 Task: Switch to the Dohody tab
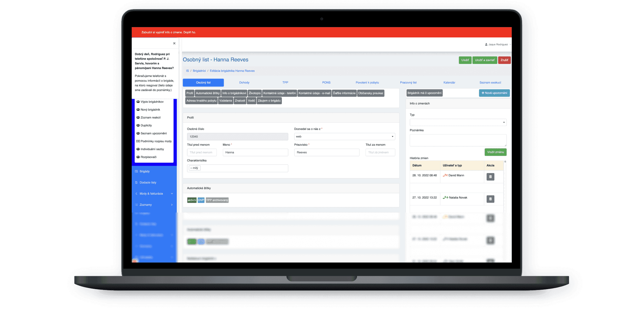(244, 83)
